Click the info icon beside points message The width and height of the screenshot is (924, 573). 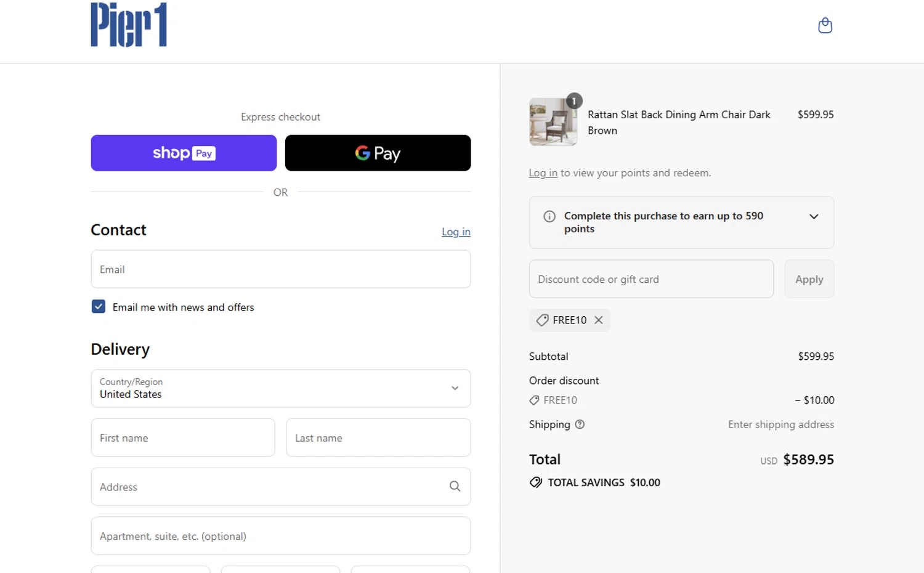pyautogui.click(x=549, y=216)
